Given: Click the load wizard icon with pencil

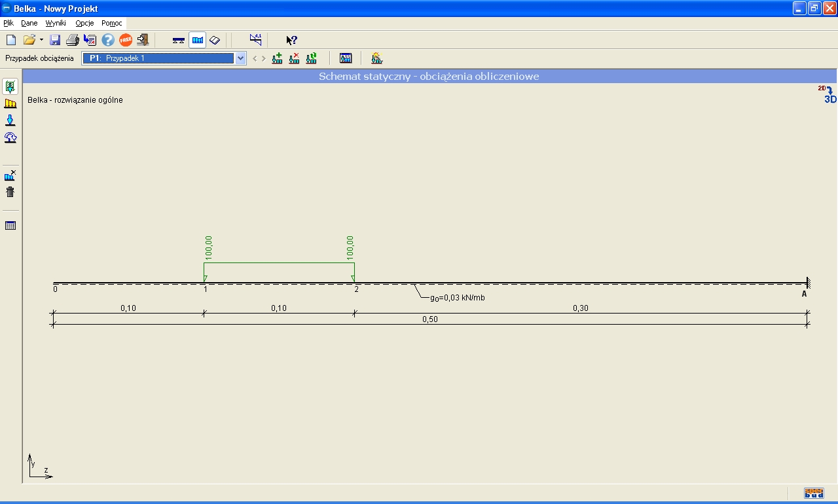Looking at the screenshot, I should coord(376,58).
